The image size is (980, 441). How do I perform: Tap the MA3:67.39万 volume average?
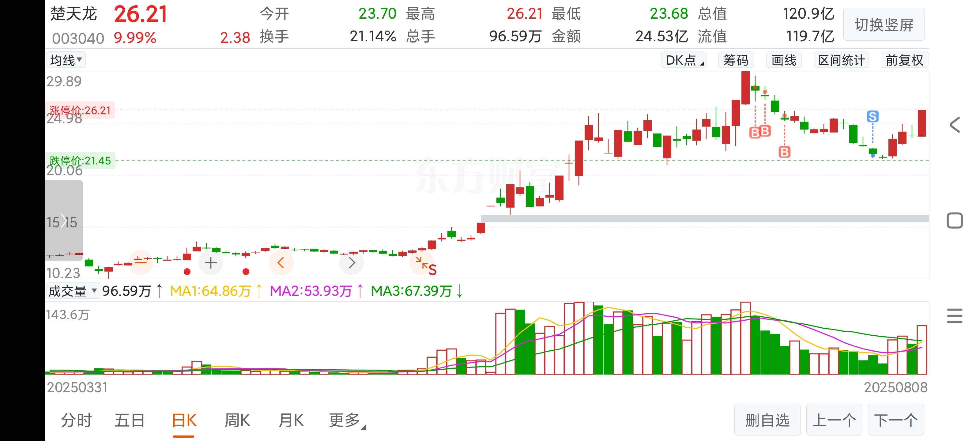[x=417, y=291]
